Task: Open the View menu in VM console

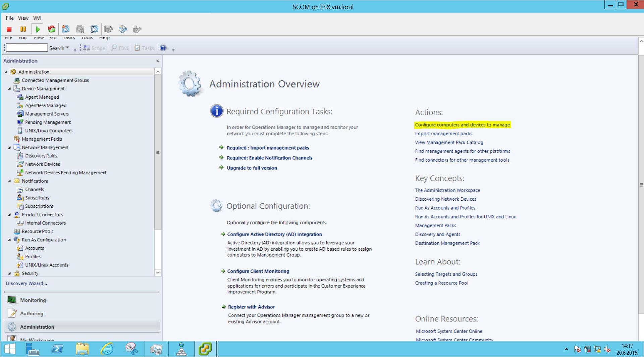Action: pyautogui.click(x=23, y=18)
